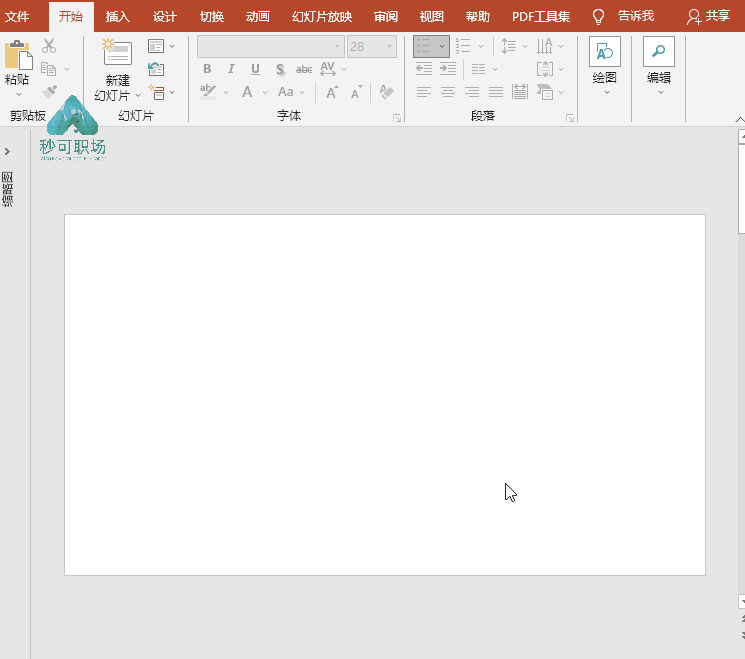
Task: Switch to the 审阅 Review tab
Action: [x=385, y=17]
